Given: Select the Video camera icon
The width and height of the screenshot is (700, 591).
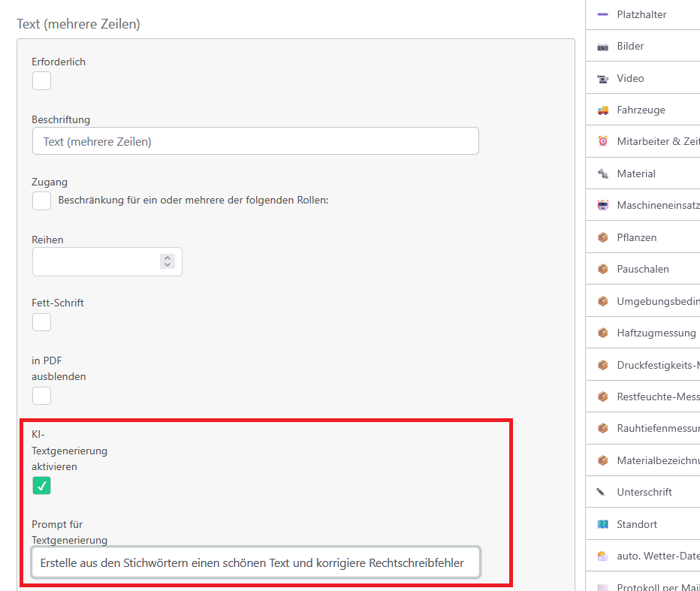Looking at the screenshot, I should coord(602,79).
